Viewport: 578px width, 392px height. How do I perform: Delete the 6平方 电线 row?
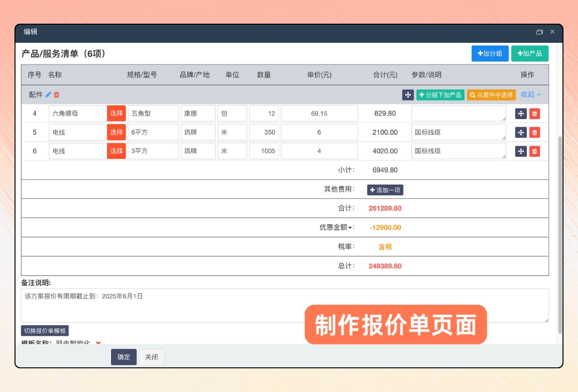pyautogui.click(x=535, y=133)
